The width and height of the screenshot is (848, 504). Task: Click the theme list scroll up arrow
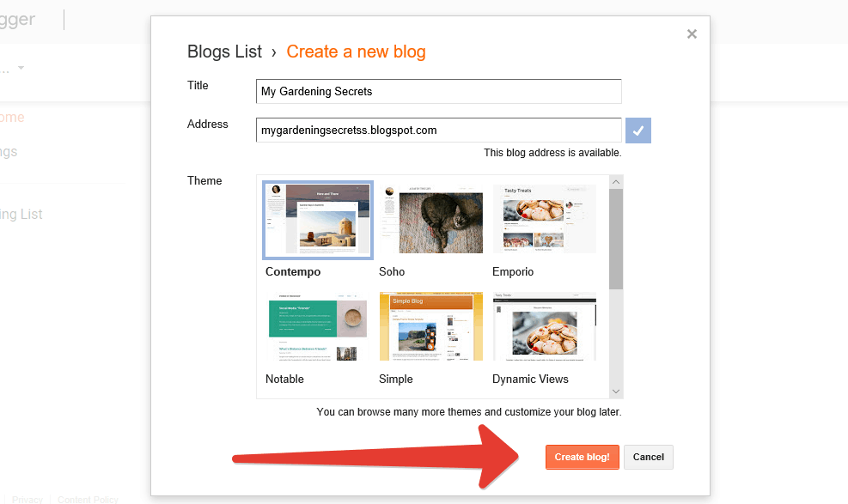616,182
